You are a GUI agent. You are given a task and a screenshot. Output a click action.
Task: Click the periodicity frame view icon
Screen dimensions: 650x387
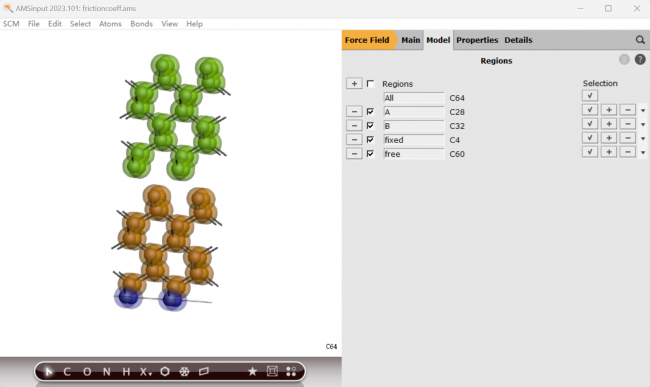tap(272, 372)
